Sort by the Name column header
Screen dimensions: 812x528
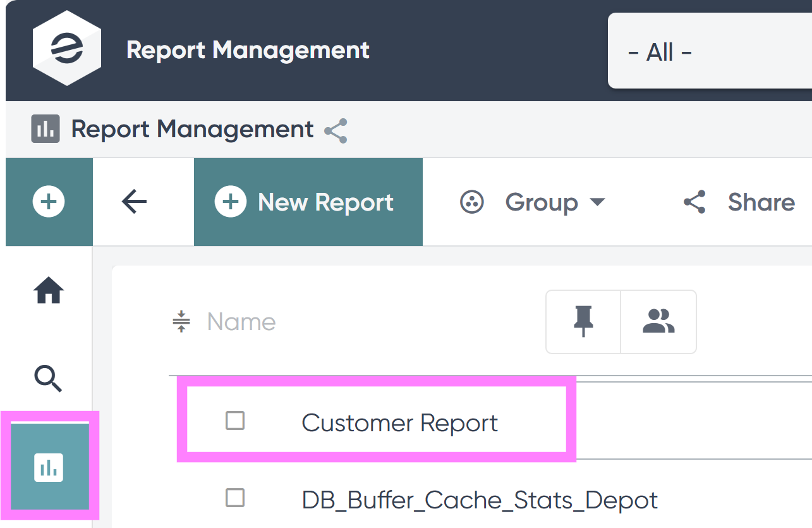tap(241, 322)
